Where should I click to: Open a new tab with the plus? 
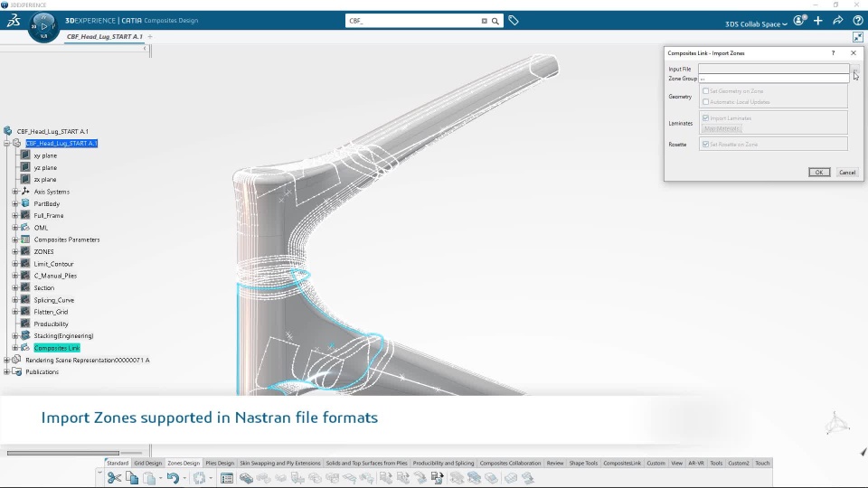(150, 36)
